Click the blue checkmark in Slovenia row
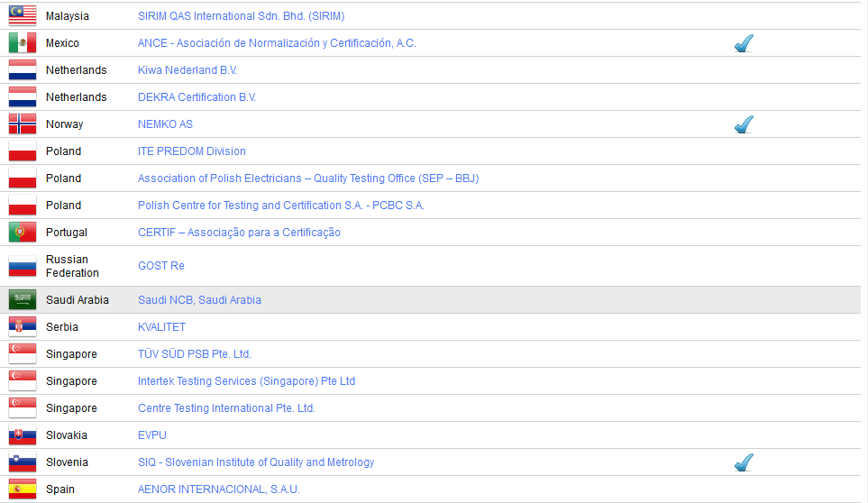 coord(744,462)
